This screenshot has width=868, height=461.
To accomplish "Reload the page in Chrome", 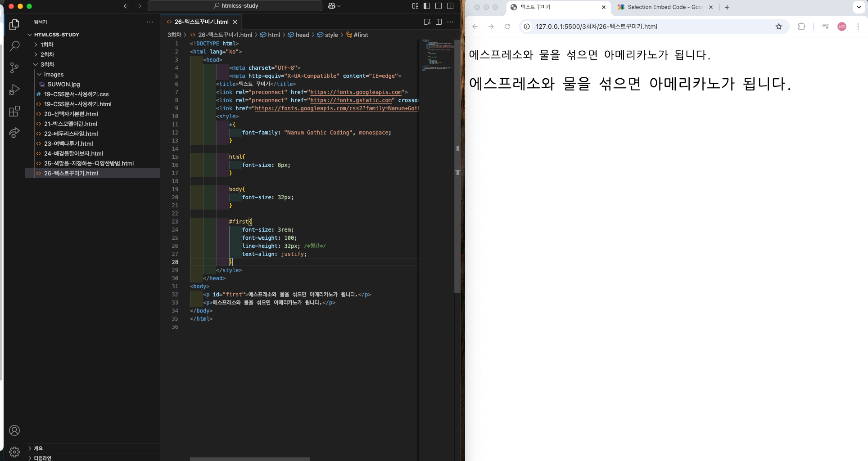I will coord(507,27).
